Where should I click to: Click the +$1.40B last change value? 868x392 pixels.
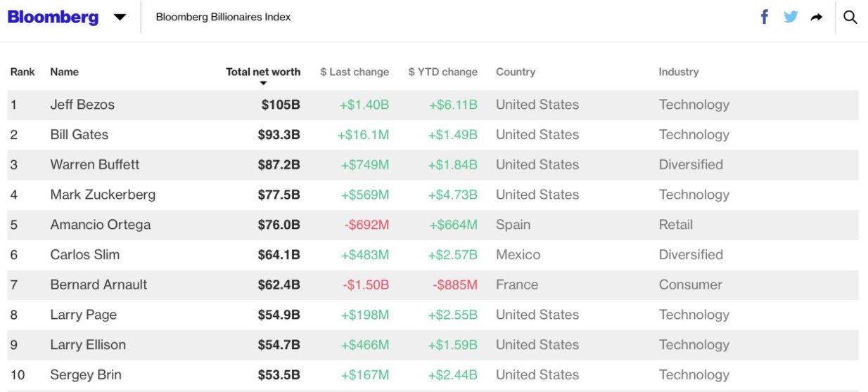pyautogui.click(x=364, y=105)
